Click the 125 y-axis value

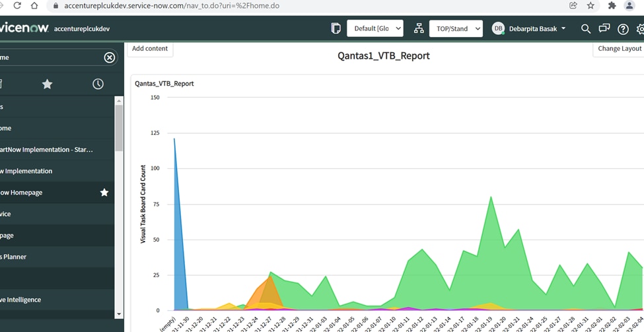(155, 133)
